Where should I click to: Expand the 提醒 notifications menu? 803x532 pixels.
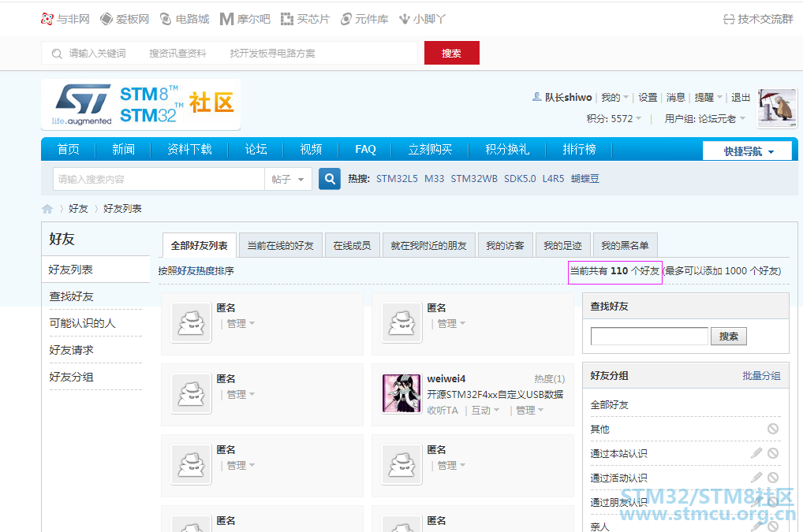[x=708, y=97]
